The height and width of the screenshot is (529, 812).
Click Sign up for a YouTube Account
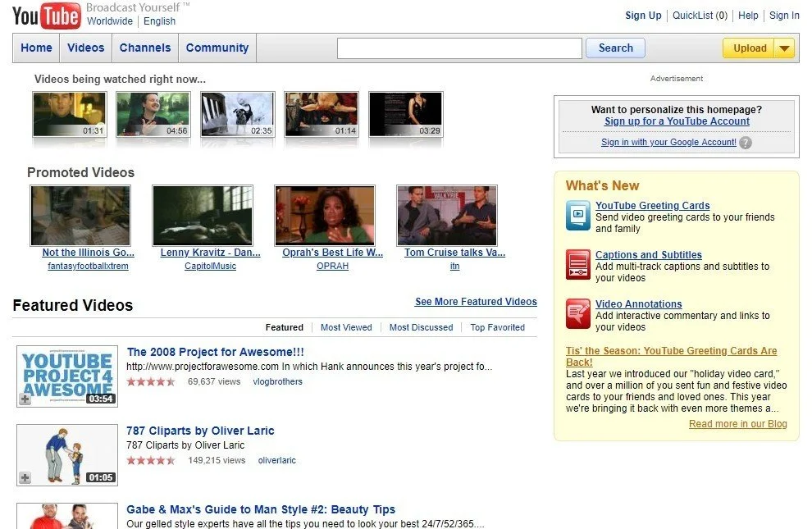677,121
